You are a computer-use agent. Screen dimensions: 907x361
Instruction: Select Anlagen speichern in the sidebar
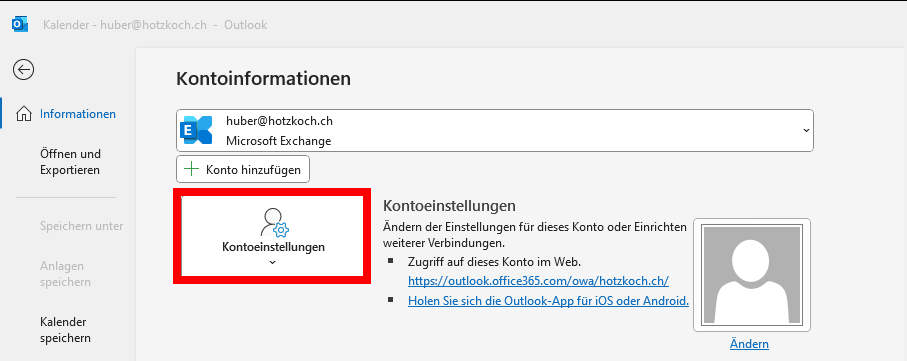click(x=65, y=274)
